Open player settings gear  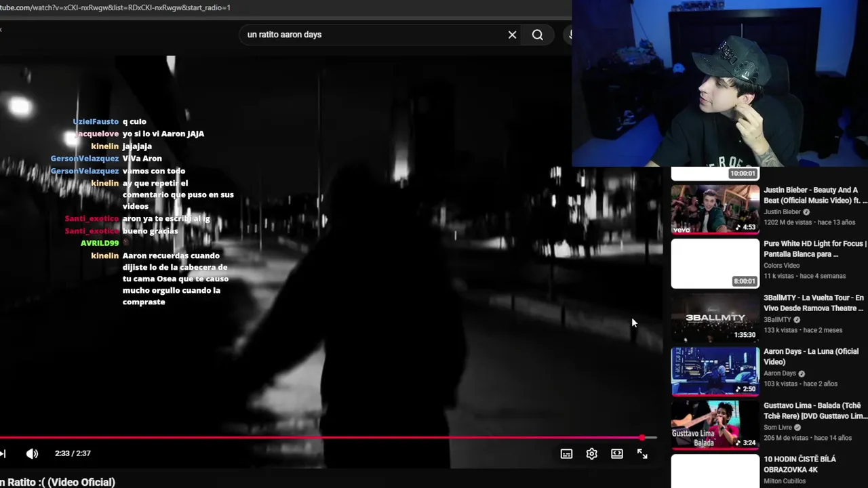coord(591,454)
